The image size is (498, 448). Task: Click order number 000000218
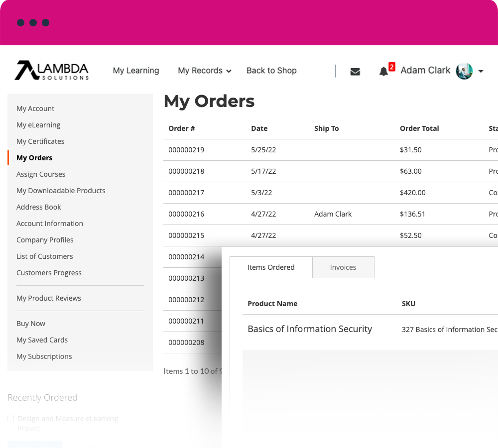pos(186,171)
